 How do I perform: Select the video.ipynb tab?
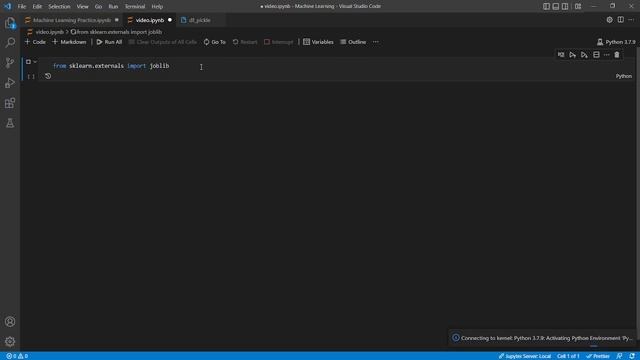coord(149,20)
